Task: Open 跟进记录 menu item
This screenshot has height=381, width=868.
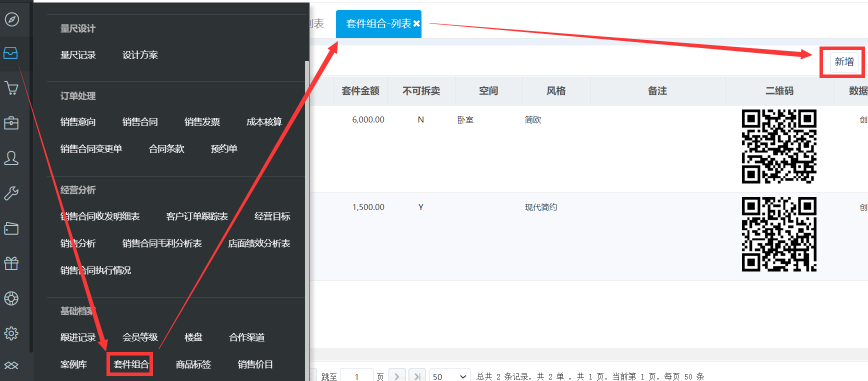Action: (x=78, y=337)
